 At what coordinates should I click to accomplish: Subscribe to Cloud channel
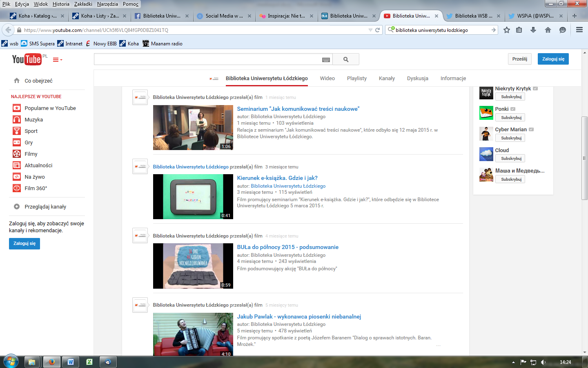[x=510, y=158]
